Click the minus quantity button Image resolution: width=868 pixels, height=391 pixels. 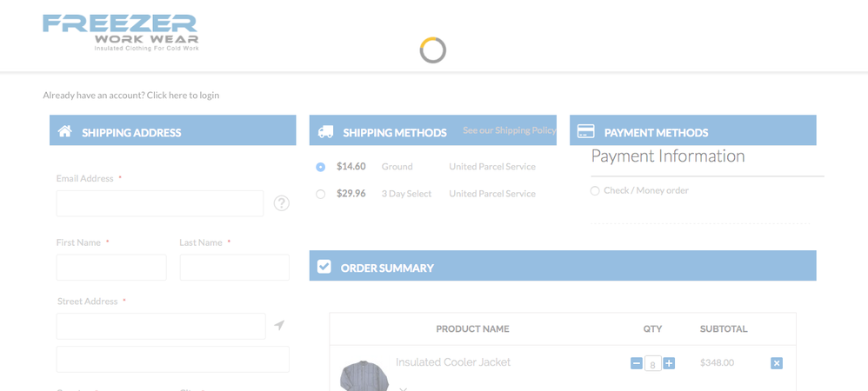coord(637,363)
